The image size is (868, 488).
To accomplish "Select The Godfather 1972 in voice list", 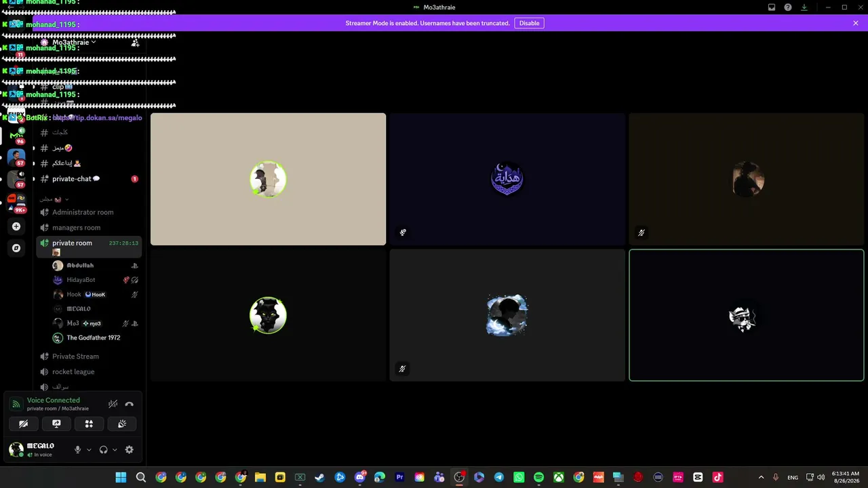I will (x=94, y=338).
